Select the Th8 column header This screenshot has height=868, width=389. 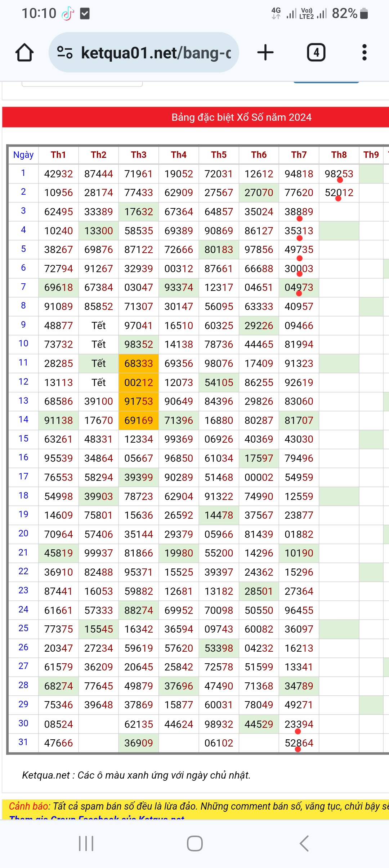click(339, 155)
